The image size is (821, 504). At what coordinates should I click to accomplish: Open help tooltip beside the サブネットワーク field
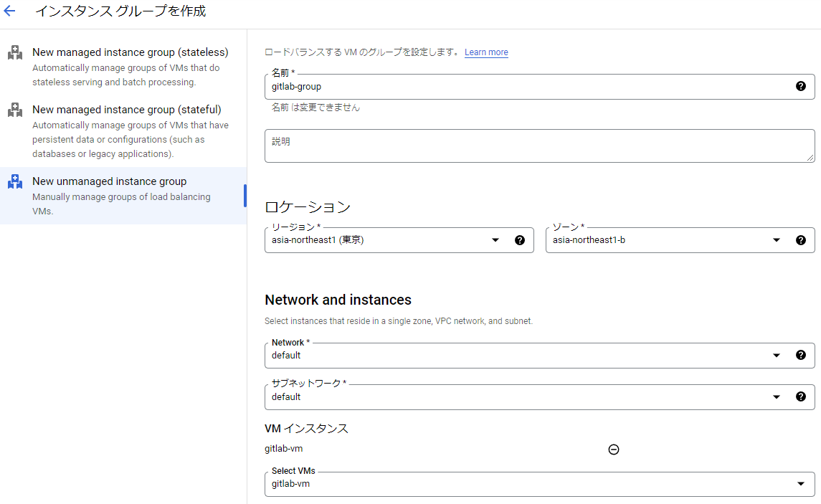point(801,396)
